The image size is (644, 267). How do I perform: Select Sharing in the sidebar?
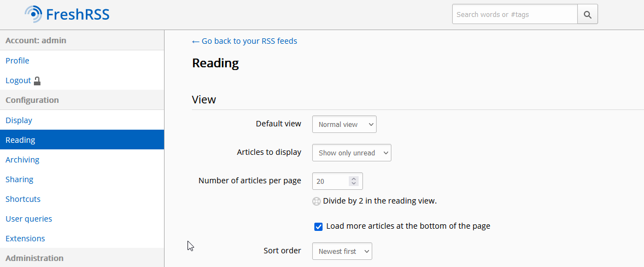click(20, 179)
